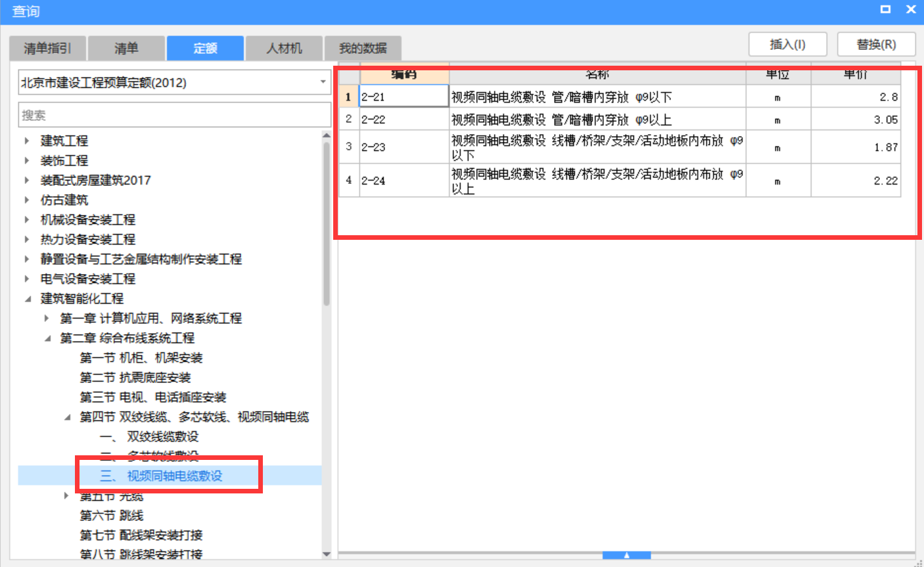This screenshot has width=924, height=567.
Task: Click the tree scrollbar up arrow
Action: 327,135
